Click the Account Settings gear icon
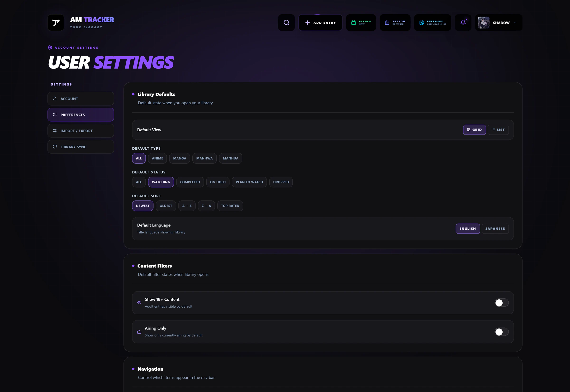This screenshot has width=570, height=392. (50, 48)
